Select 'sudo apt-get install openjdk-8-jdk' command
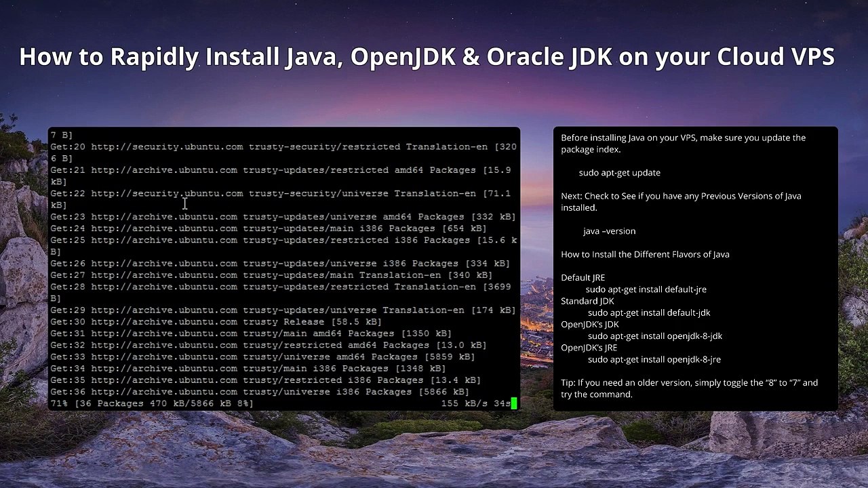 655,336
